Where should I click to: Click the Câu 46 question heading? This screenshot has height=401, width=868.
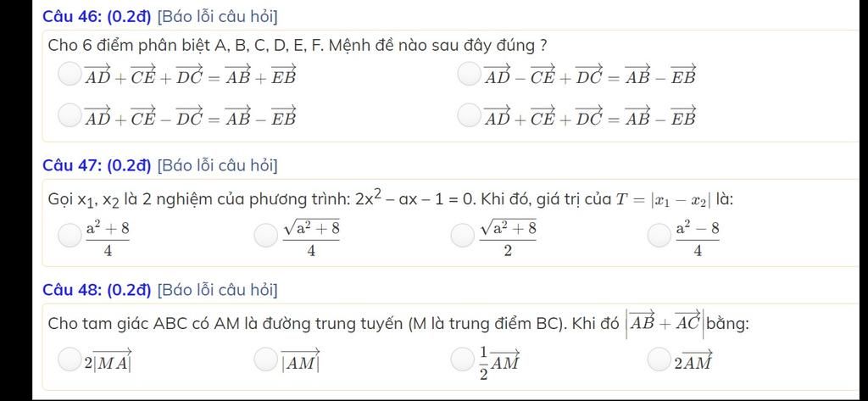[97, 17]
